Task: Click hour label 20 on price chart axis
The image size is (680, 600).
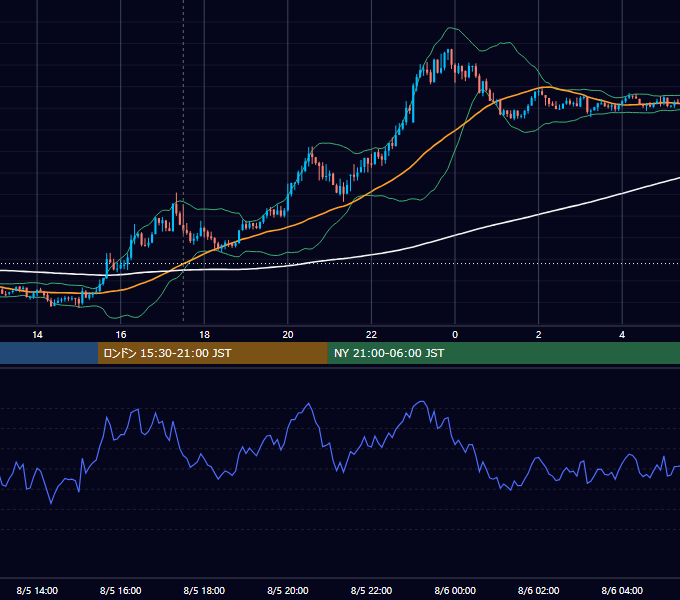Action: tap(288, 334)
